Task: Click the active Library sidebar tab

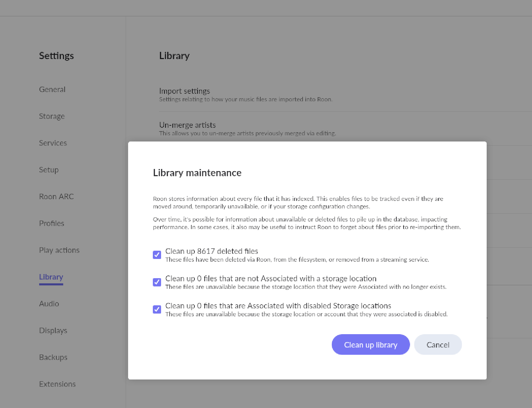Action: 51,277
